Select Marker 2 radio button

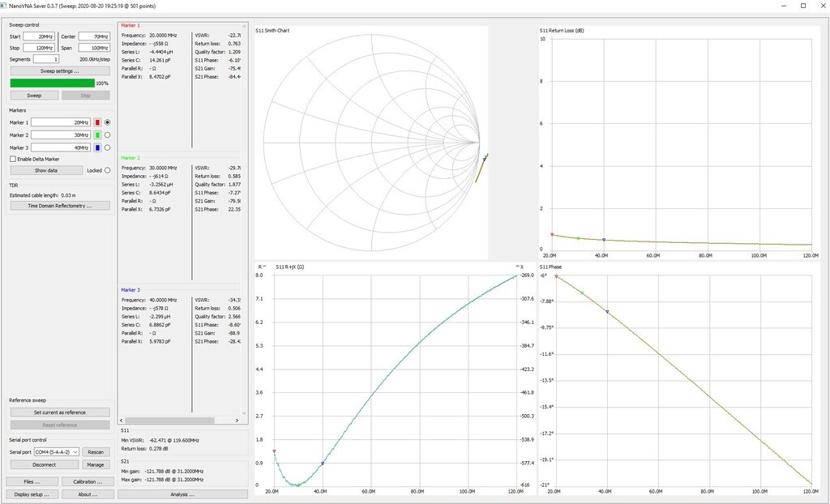coord(108,135)
